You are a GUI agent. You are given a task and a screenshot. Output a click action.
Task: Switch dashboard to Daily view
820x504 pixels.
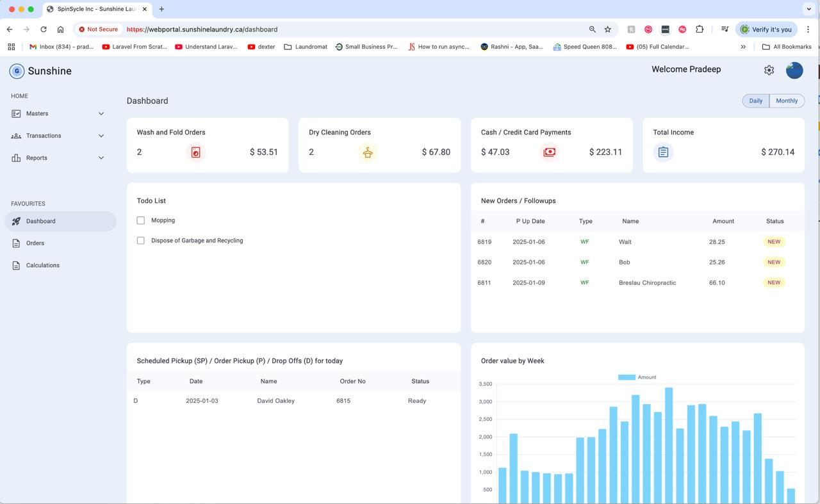[756, 101]
